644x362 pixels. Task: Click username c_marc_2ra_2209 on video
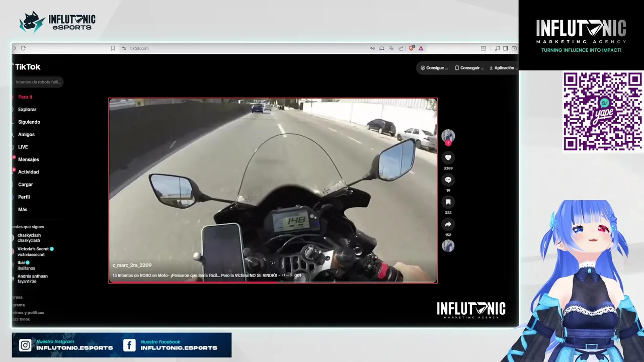click(x=132, y=265)
